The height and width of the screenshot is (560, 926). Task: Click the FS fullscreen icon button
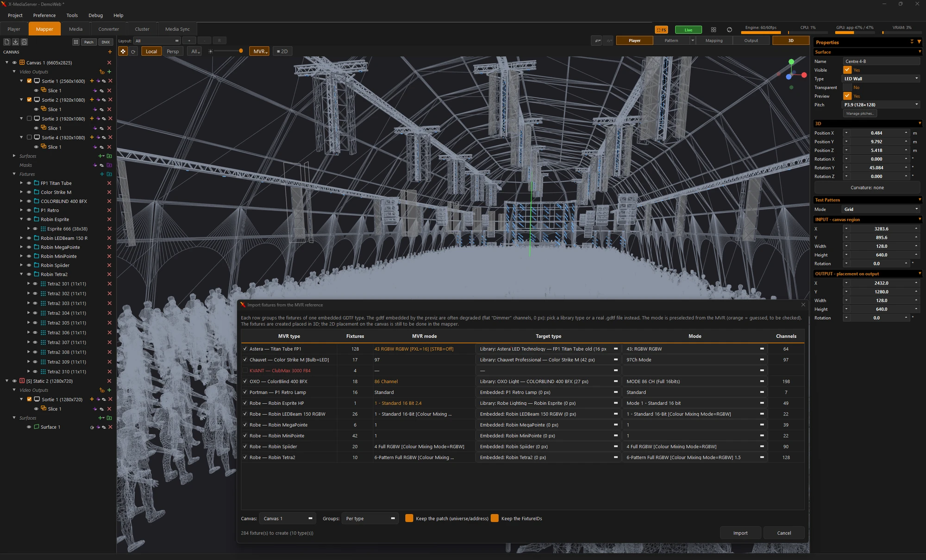(x=661, y=30)
